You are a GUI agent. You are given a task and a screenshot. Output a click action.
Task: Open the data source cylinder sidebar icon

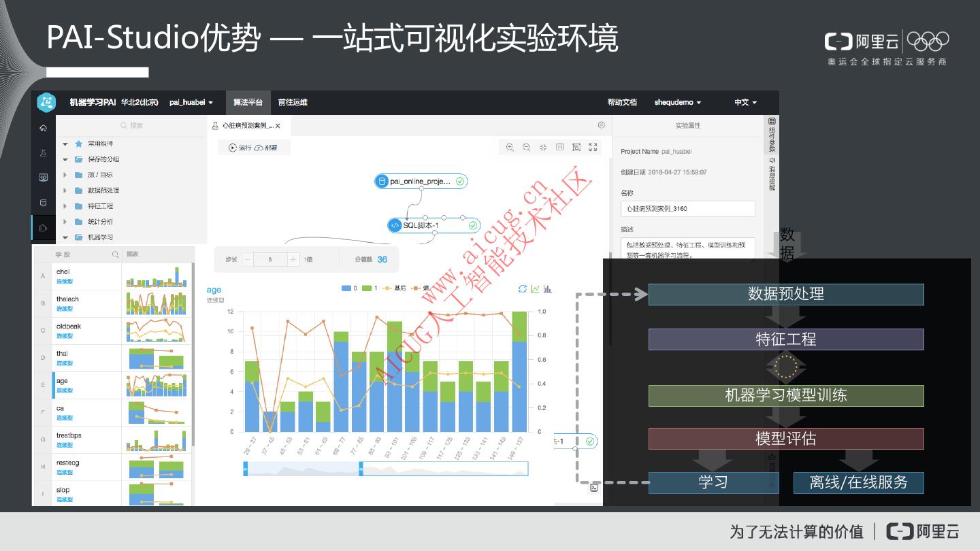point(44,202)
